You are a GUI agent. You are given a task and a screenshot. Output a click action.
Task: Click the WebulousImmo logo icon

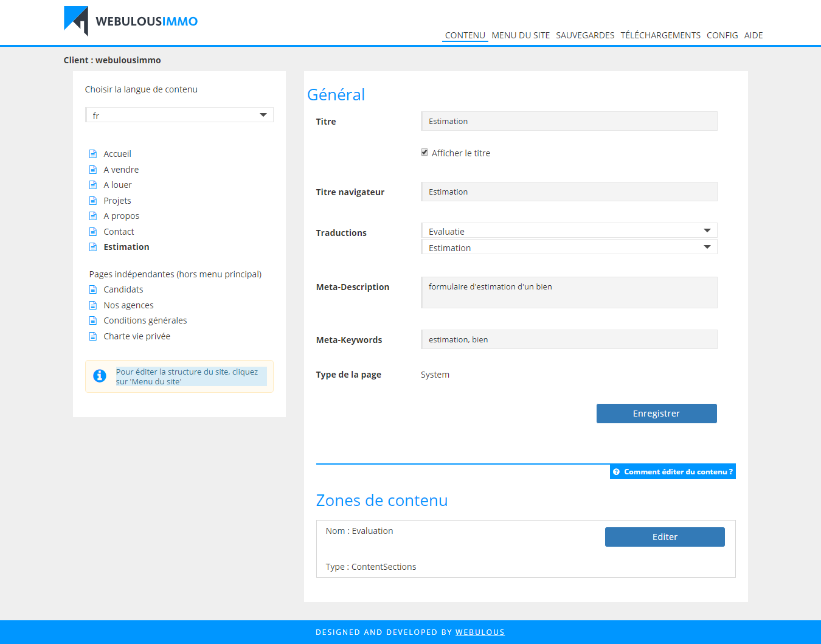(x=77, y=21)
